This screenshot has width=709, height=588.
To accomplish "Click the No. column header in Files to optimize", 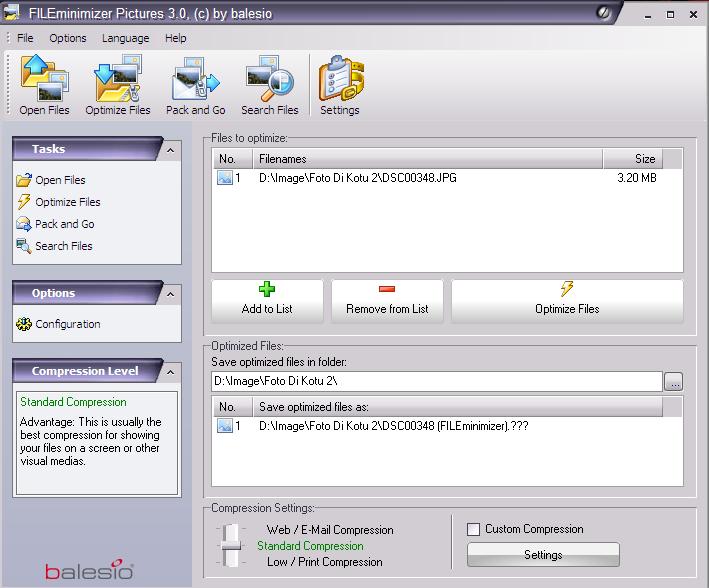I will pyautogui.click(x=232, y=159).
